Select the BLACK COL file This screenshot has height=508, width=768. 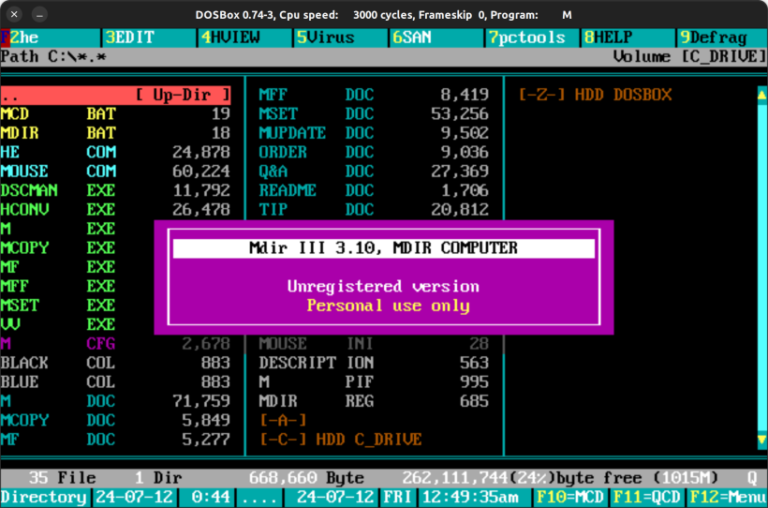(x=116, y=363)
